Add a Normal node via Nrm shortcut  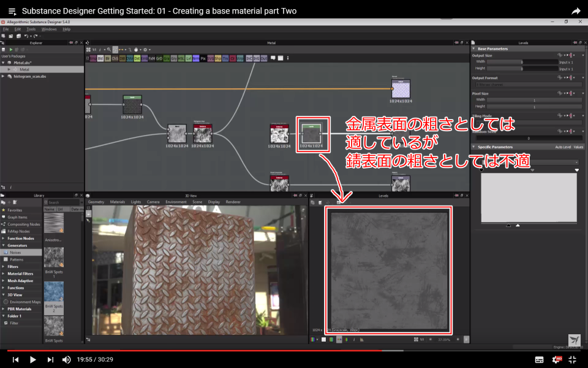[196, 59]
